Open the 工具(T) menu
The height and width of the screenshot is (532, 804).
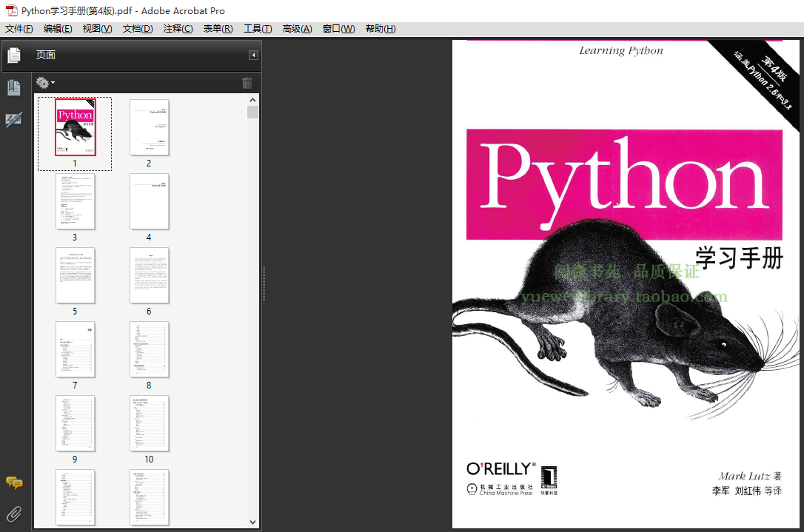[x=258, y=29]
